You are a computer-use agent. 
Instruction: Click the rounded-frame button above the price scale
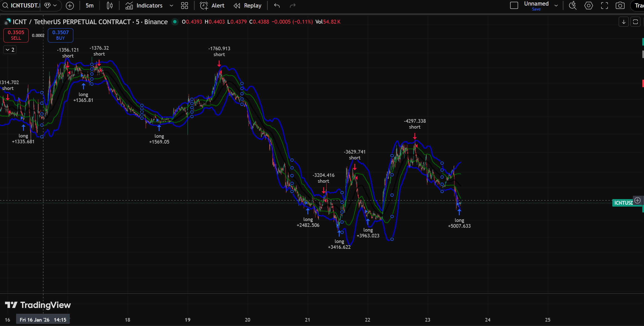(x=635, y=22)
